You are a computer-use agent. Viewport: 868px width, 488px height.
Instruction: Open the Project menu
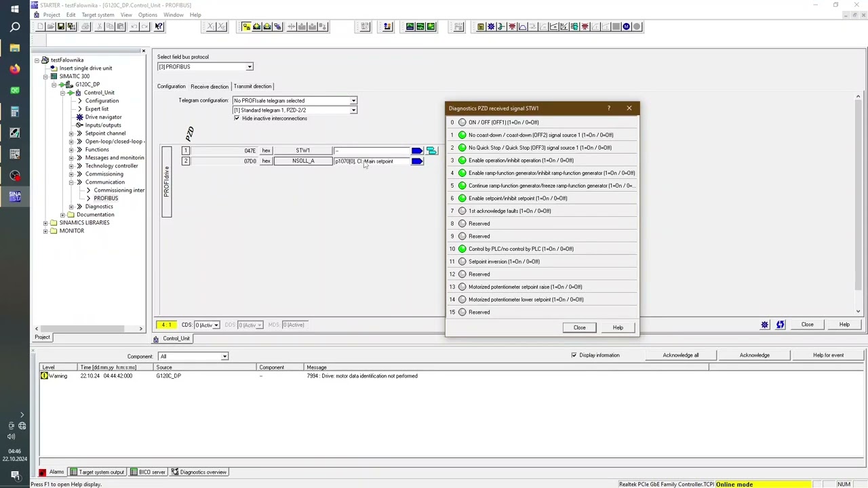(x=52, y=15)
